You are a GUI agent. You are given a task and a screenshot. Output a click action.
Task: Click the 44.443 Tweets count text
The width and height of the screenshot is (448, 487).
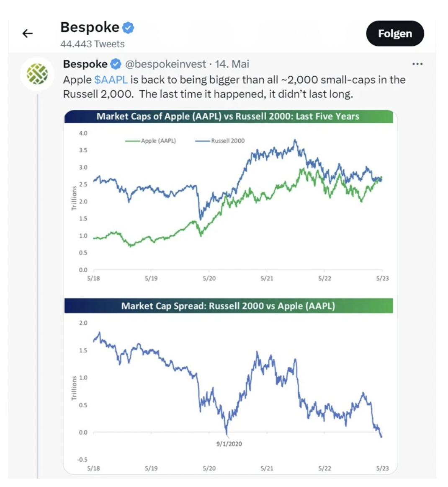[x=93, y=44]
